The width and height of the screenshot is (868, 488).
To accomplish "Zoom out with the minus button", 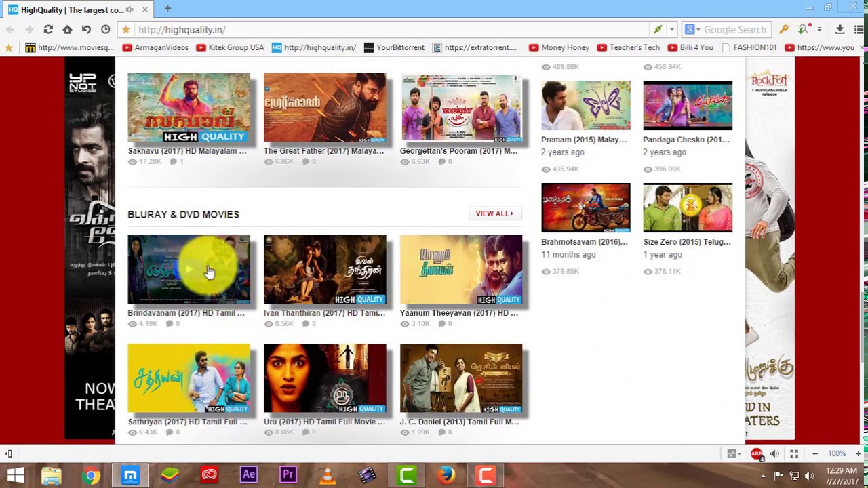I will [x=815, y=453].
